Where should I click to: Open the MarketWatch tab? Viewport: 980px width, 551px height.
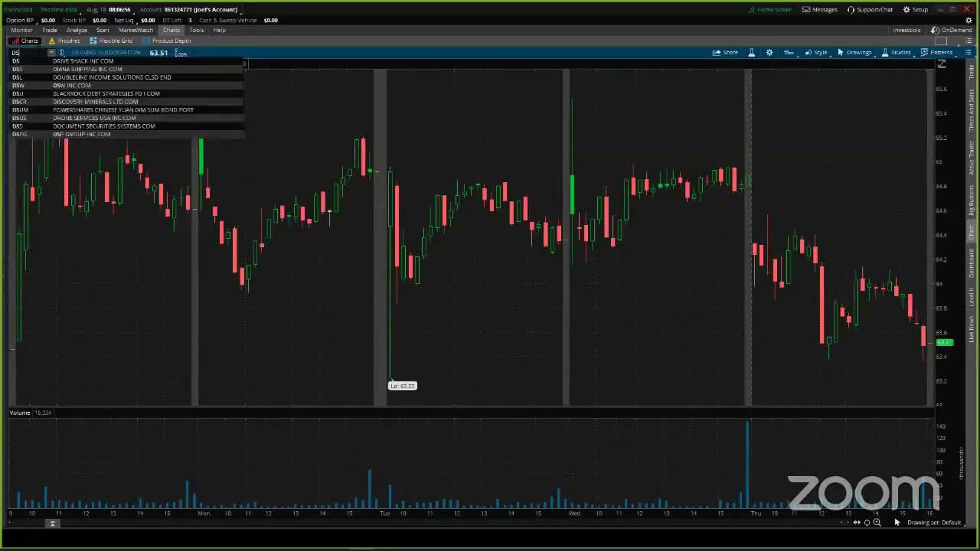[136, 30]
